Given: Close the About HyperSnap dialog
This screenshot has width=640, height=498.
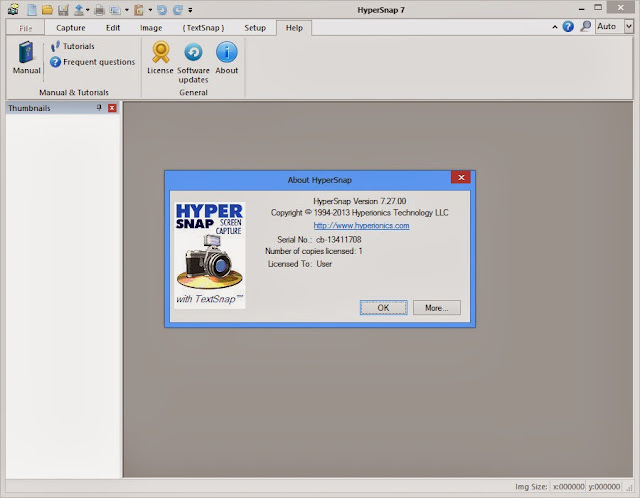Looking at the screenshot, I should 461,177.
